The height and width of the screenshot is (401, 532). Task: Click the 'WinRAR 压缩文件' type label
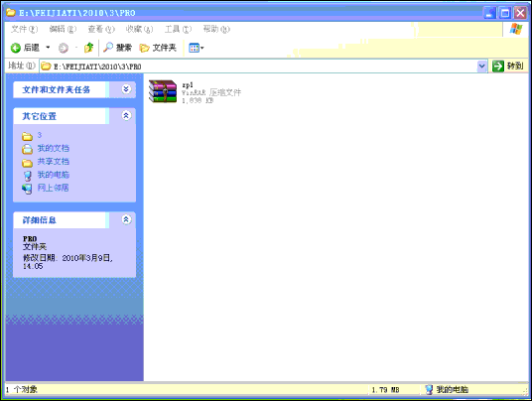click(211, 92)
